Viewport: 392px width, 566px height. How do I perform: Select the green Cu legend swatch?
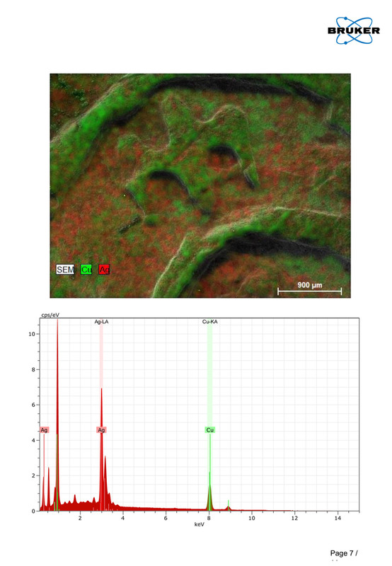coord(86,270)
